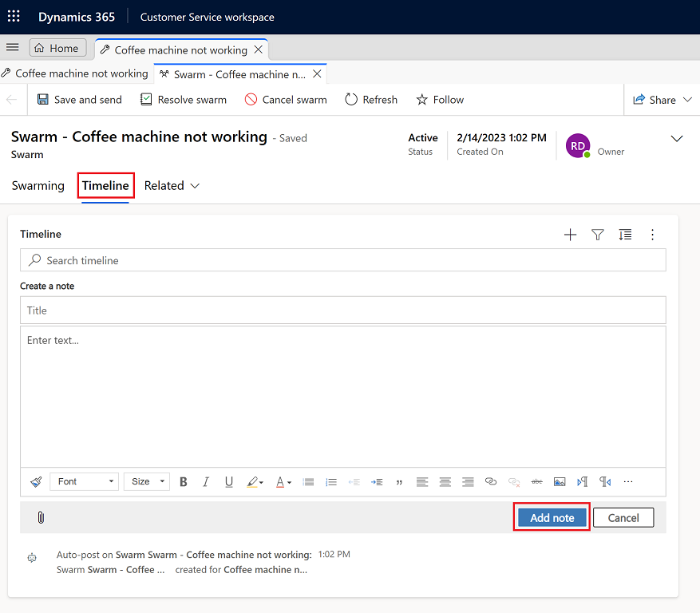Click the Save and send button

pyautogui.click(x=79, y=99)
